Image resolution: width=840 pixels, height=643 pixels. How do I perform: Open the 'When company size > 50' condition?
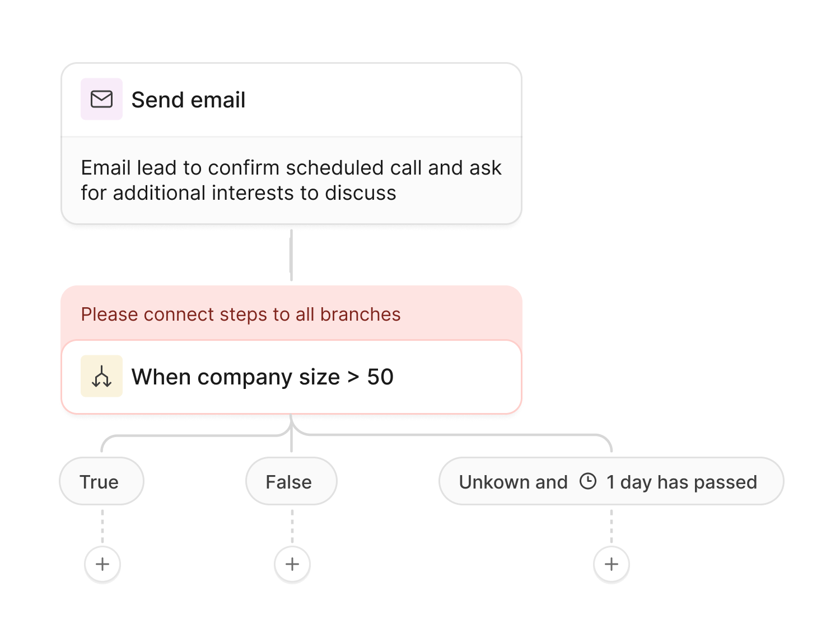click(262, 377)
